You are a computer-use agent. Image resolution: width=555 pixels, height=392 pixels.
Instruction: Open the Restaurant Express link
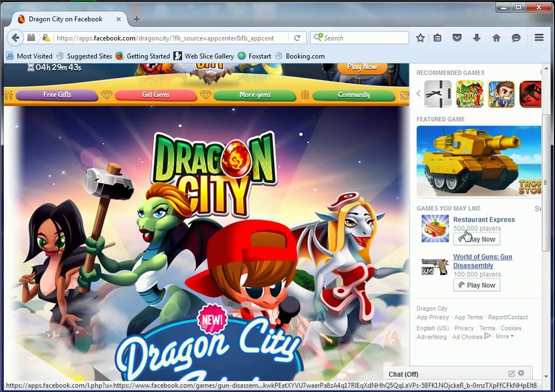484,219
